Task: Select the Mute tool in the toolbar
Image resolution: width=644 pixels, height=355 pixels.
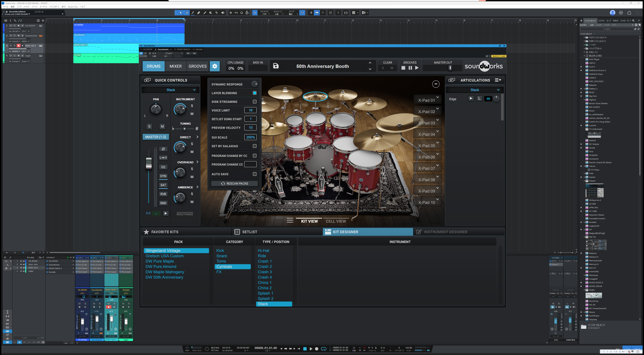Action: tap(211, 13)
